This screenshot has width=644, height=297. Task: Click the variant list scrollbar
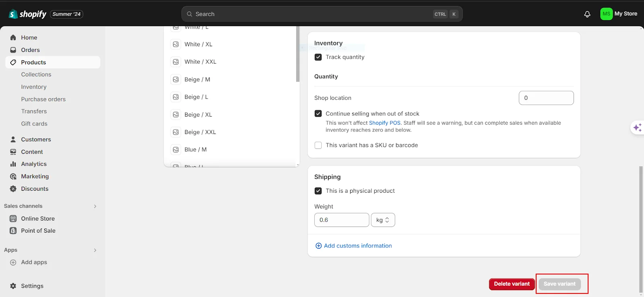(298, 54)
